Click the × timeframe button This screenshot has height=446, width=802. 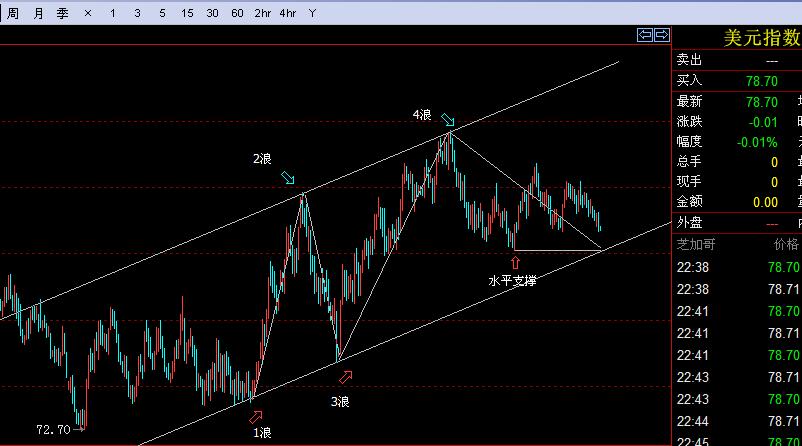pos(88,13)
